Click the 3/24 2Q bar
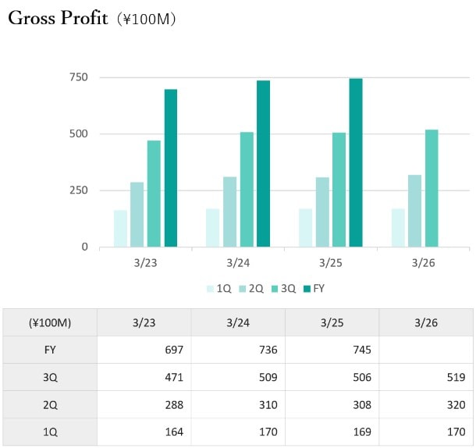476x448 pixels. (x=229, y=212)
